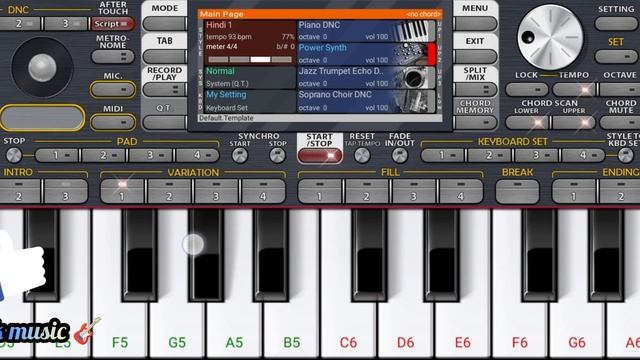Select VARIATION 3
Screen dimensions: 640x360
click(x=216, y=191)
